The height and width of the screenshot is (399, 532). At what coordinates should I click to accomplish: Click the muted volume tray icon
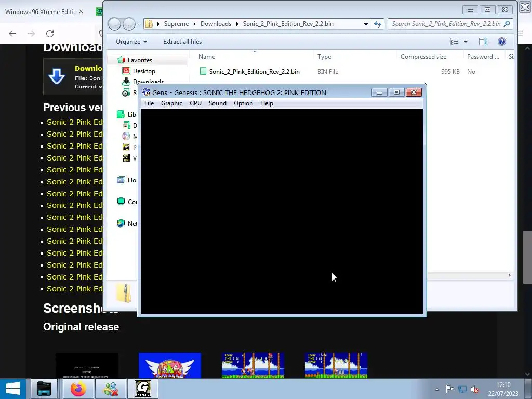click(475, 390)
